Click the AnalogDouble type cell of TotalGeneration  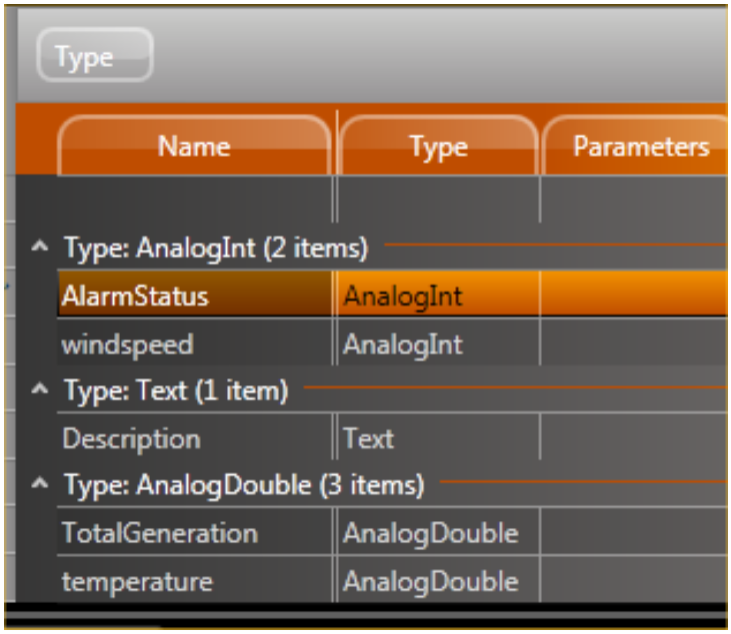(x=430, y=533)
